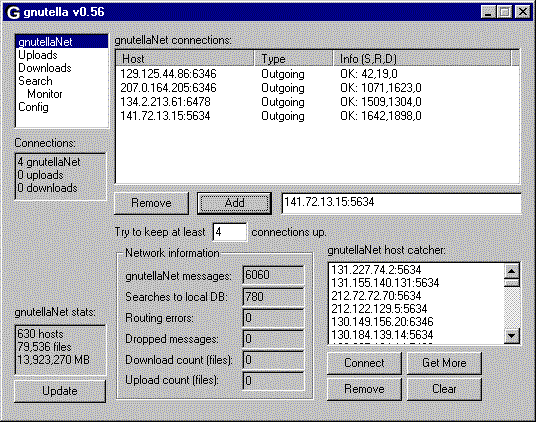
Task: Click the gnutellaNet messages value 6060
Action: (x=273, y=275)
